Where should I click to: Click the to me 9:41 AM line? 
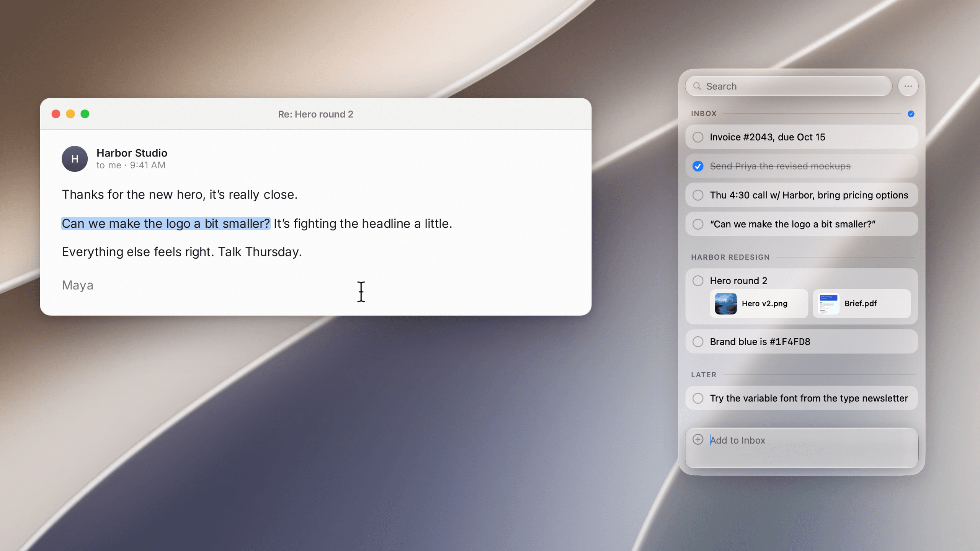pyautogui.click(x=131, y=165)
